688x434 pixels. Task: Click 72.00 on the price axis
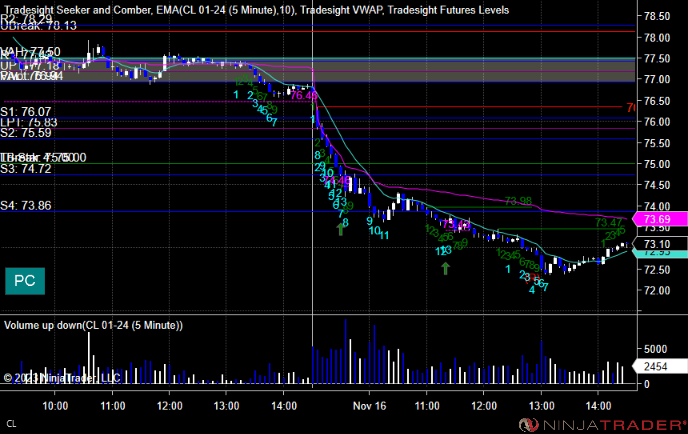pos(657,291)
